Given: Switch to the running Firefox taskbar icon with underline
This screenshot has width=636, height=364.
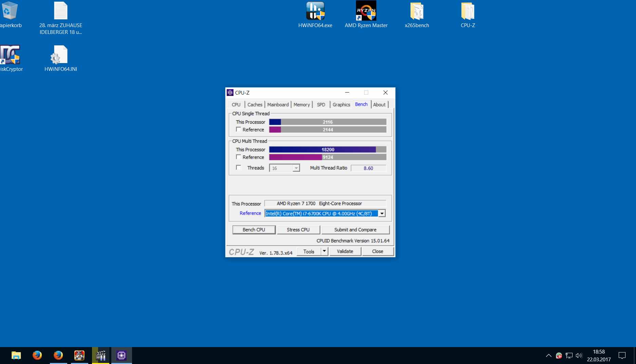Looking at the screenshot, I should (58, 355).
